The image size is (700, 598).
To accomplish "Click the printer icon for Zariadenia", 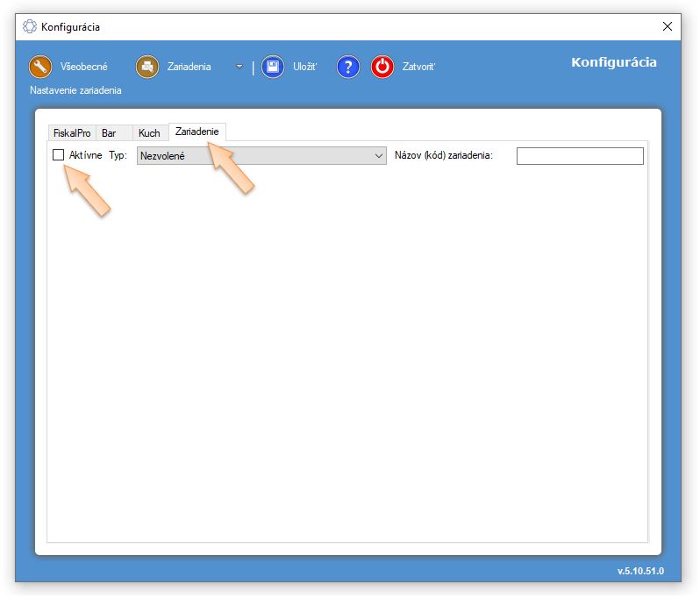I will [x=147, y=67].
